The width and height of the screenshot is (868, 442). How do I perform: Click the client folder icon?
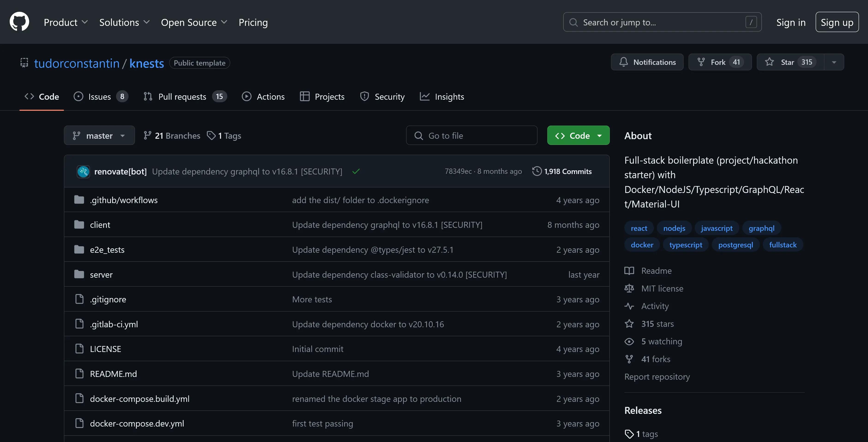79,225
